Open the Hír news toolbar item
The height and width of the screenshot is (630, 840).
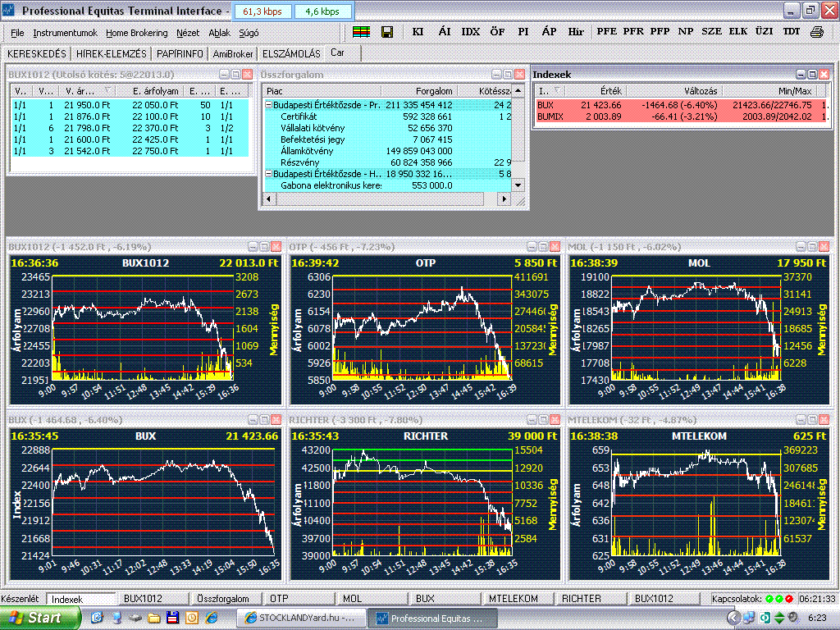point(576,32)
